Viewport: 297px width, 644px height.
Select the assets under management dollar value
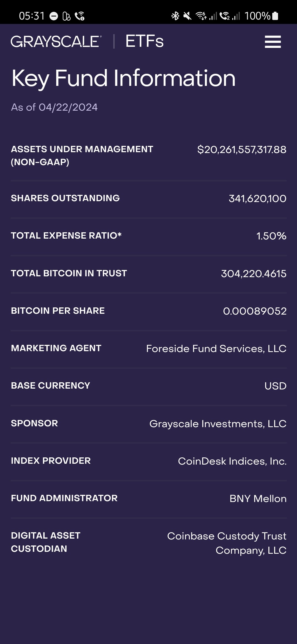[242, 150]
